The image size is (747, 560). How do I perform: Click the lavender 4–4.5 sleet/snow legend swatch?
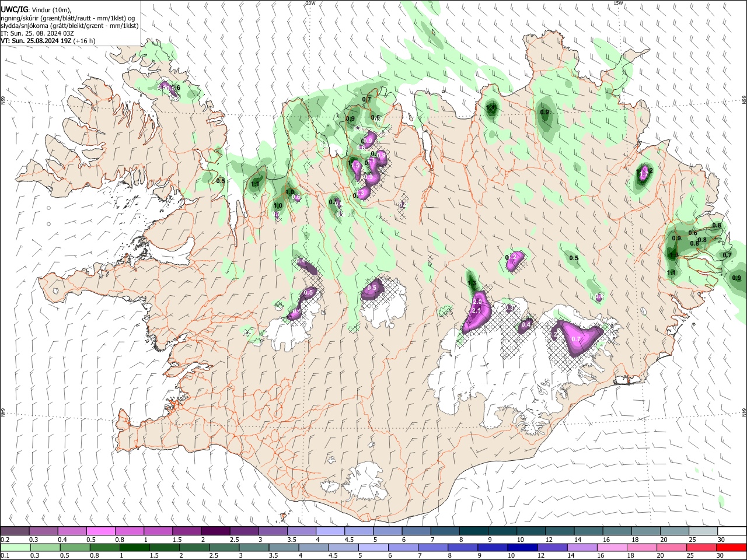329,531
